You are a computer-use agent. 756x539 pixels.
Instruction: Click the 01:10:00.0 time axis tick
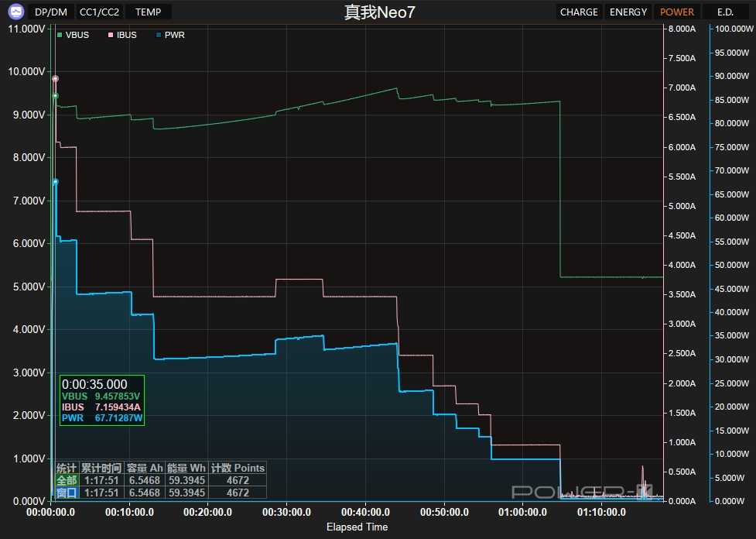pos(601,512)
